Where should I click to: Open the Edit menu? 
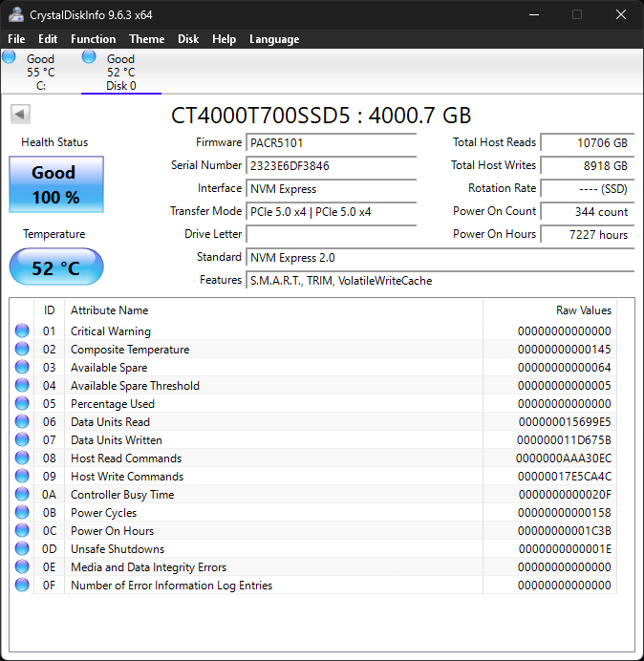pos(48,39)
